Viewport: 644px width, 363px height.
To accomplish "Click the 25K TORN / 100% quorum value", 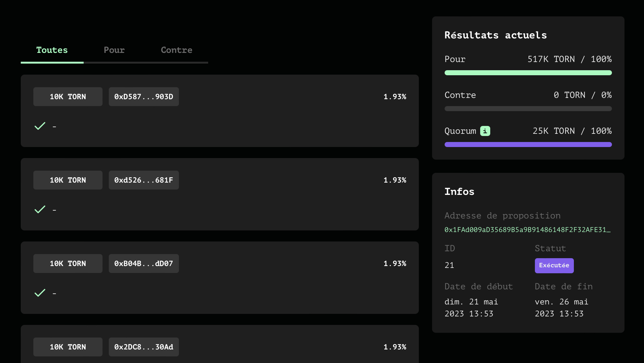I will pyautogui.click(x=572, y=131).
